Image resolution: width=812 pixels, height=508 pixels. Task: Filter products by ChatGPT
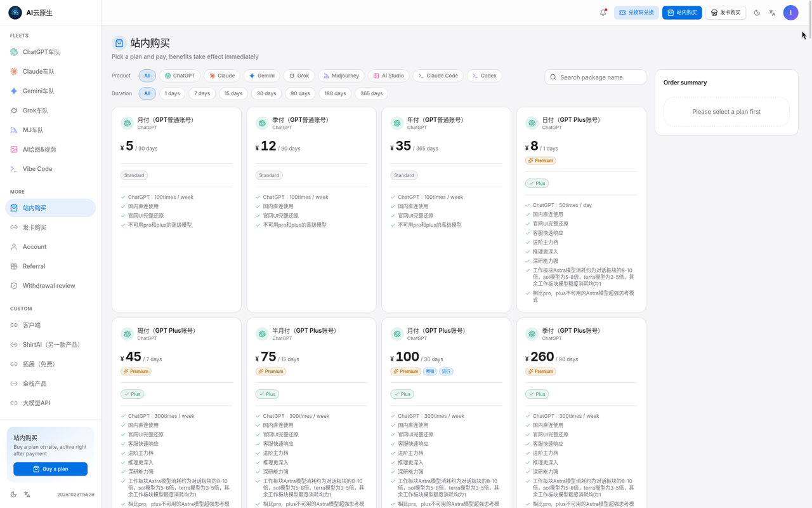[180, 76]
